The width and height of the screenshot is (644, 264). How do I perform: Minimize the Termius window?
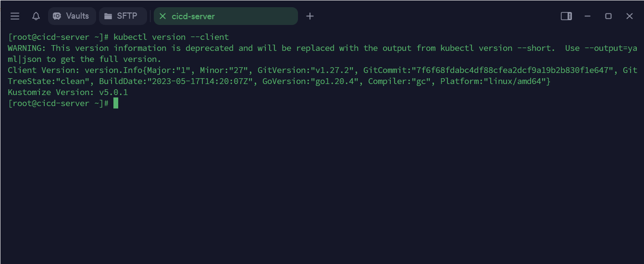point(587,16)
